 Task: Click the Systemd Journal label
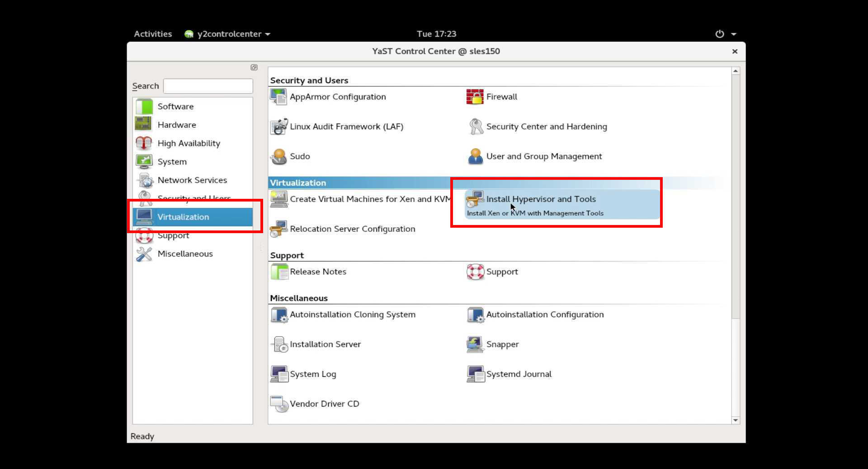pyautogui.click(x=519, y=374)
